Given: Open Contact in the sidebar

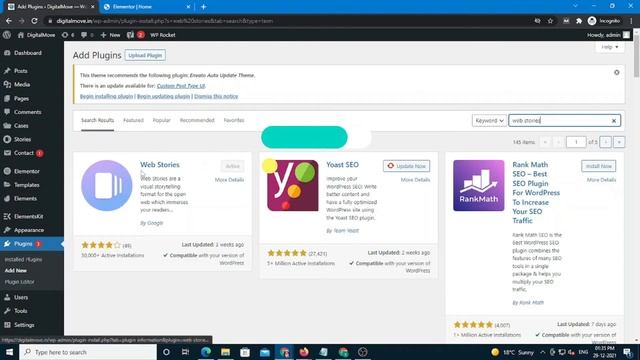Looking at the screenshot, I should click(x=24, y=153).
